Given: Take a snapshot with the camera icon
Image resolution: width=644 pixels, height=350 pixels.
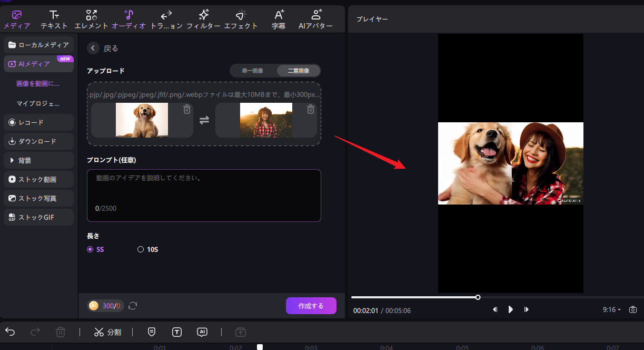Looking at the screenshot, I should [633, 310].
